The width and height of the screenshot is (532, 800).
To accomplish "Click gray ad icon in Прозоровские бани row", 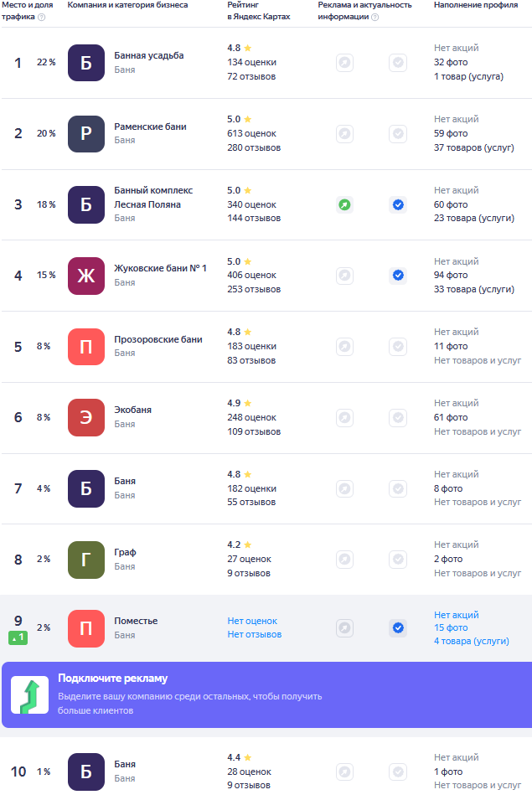I will [344, 346].
